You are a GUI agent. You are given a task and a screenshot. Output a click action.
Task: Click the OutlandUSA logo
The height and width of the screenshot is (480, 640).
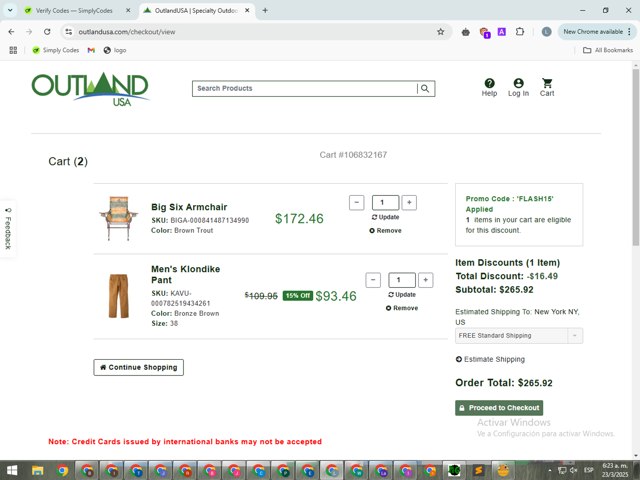click(x=90, y=89)
